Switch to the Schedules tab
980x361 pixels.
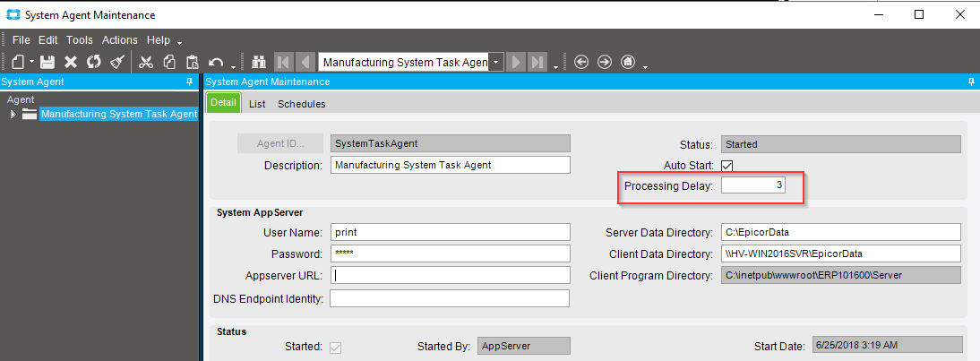tap(302, 104)
